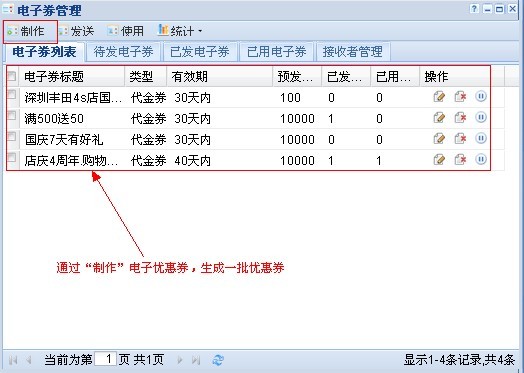
Task: Select the 国庆7天有好礼 row checkbox
Action: [12, 136]
